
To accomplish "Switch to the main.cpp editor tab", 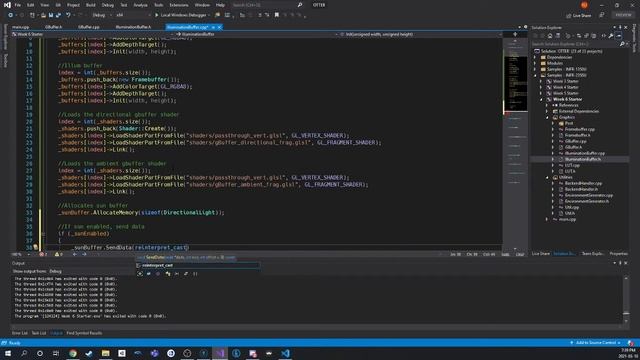I will (x=21, y=27).
